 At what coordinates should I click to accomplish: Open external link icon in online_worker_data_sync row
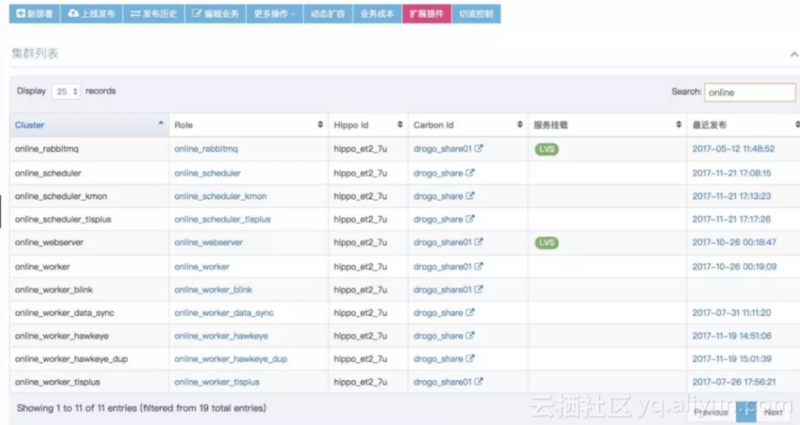click(470, 312)
